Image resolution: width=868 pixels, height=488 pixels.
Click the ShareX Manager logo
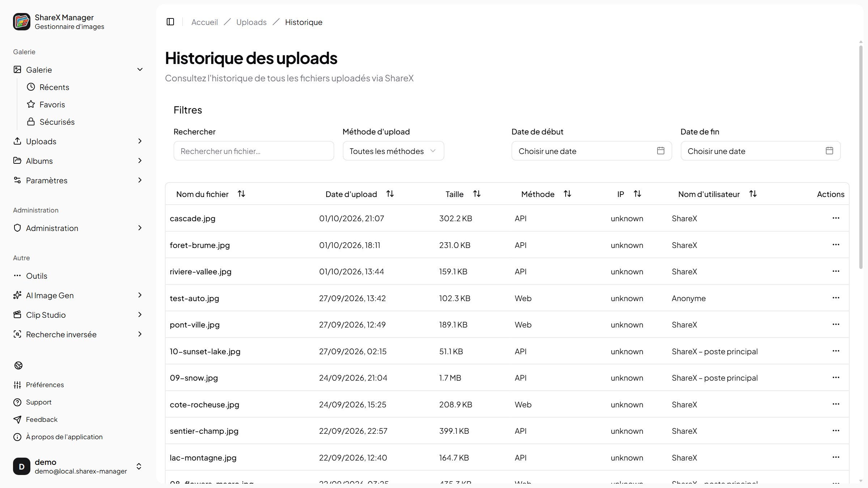[22, 22]
